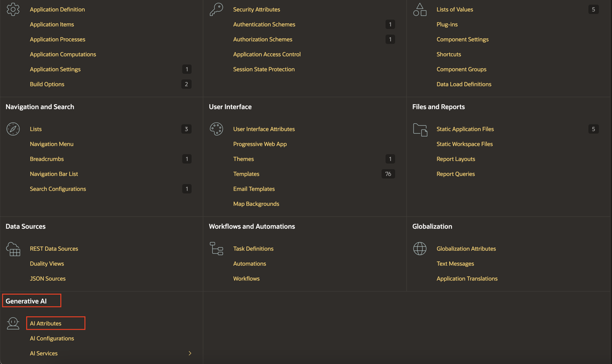Select Static Application Files
This screenshot has width=612, height=364.
click(465, 129)
